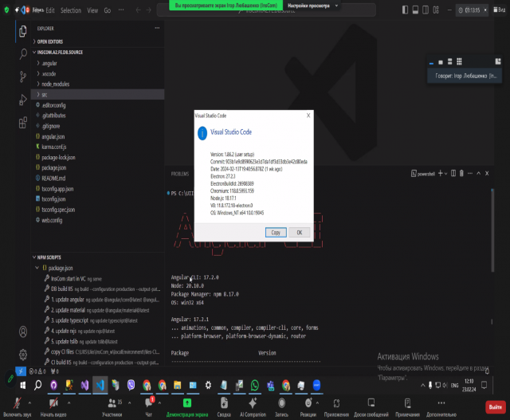Click the remote window status bar indicator
This screenshot has height=420, width=510.
pyautogui.click(x=21, y=371)
